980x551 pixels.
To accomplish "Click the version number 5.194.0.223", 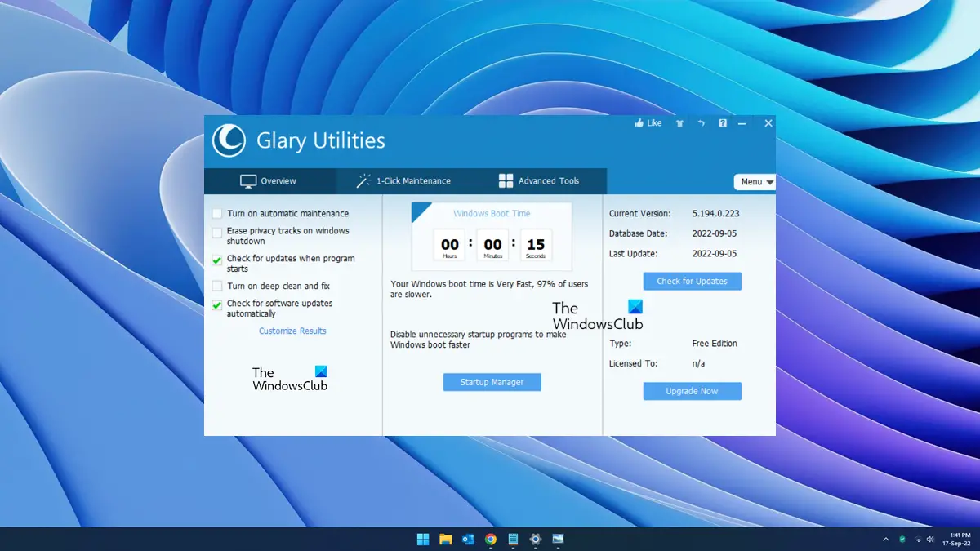I will coord(715,214).
